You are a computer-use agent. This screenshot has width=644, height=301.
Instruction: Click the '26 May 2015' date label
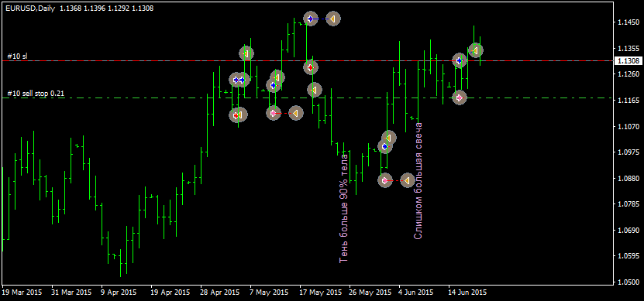click(x=370, y=292)
